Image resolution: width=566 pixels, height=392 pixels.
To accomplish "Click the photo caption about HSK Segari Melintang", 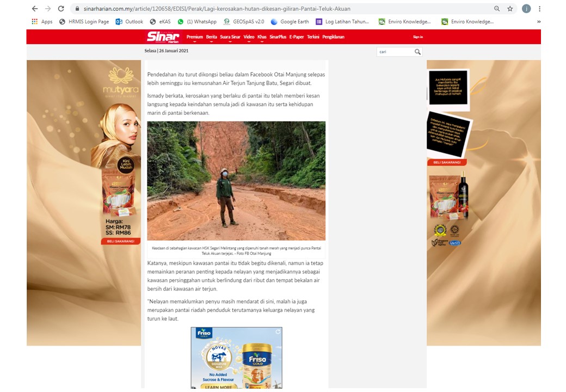I will point(236,251).
